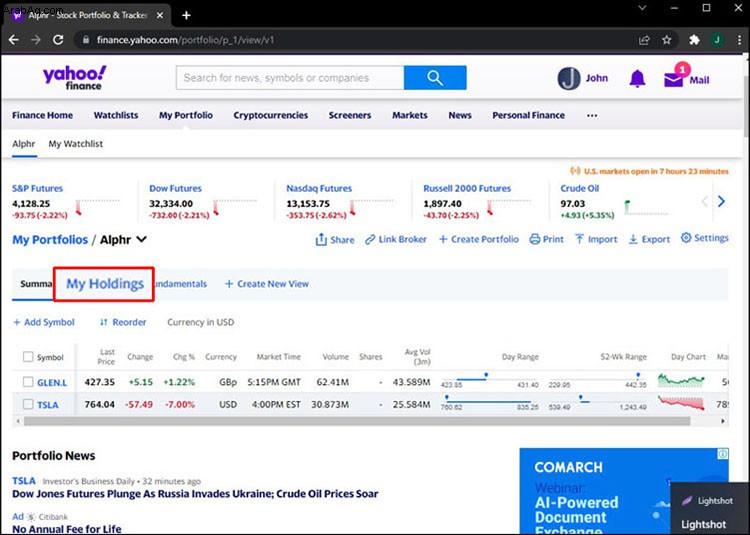Open Watchlists menu item
750x535 pixels.
(x=116, y=115)
